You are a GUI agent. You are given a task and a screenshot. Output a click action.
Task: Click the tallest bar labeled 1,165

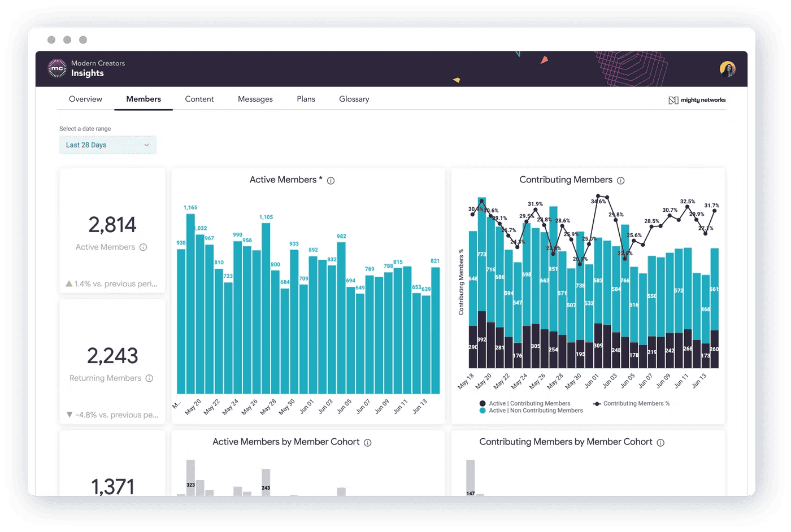tap(190, 302)
